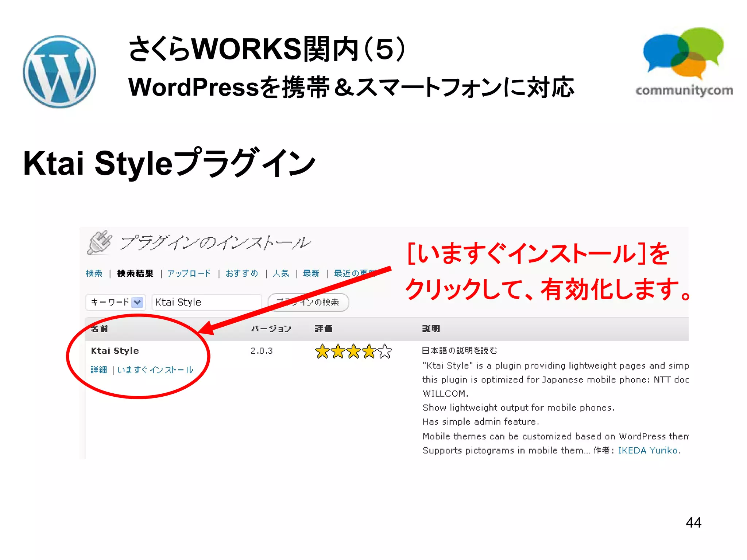Open the IKEDA Yuriko author link
Image resolution: width=747 pixels, height=560 pixels.
click(x=648, y=451)
